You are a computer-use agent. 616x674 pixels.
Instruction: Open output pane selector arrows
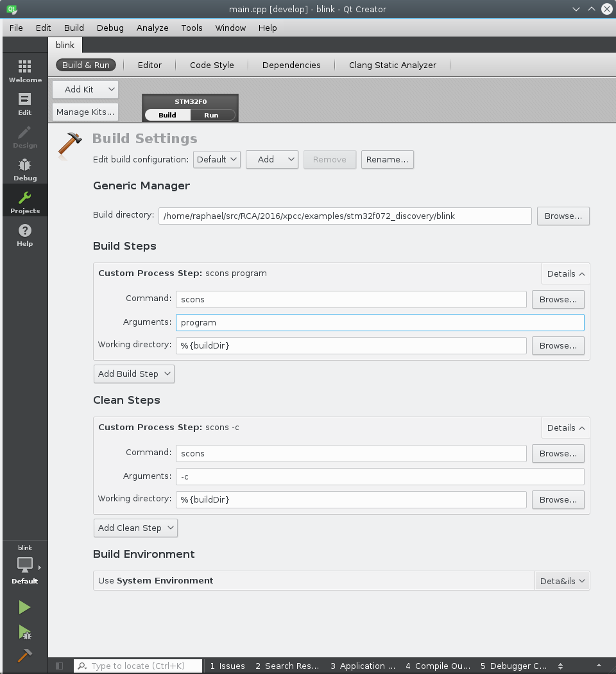coord(561,666)
